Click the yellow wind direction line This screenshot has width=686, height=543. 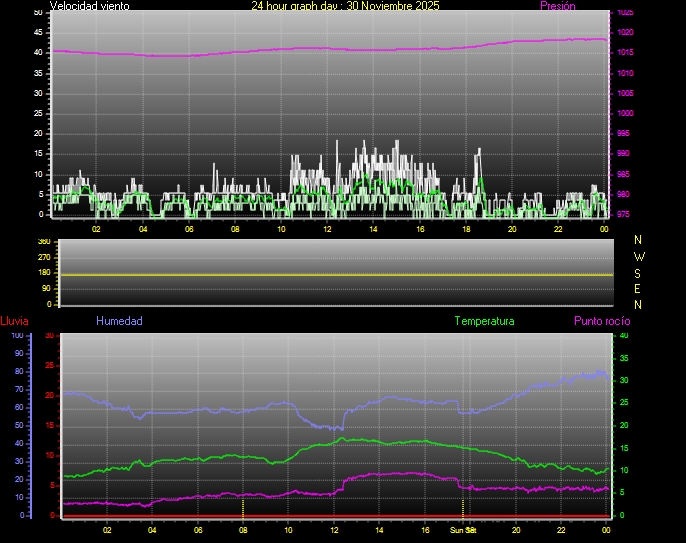click(330, 274)
